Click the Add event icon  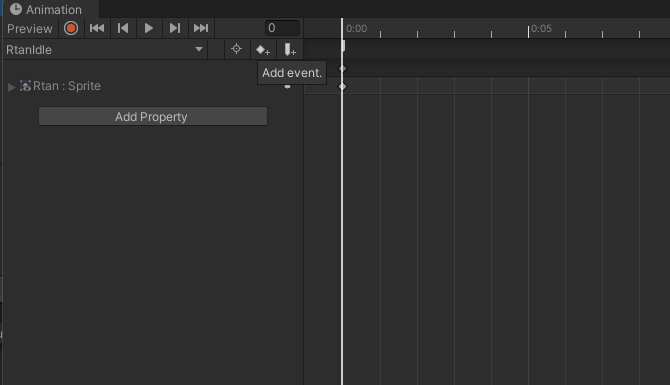290,50
